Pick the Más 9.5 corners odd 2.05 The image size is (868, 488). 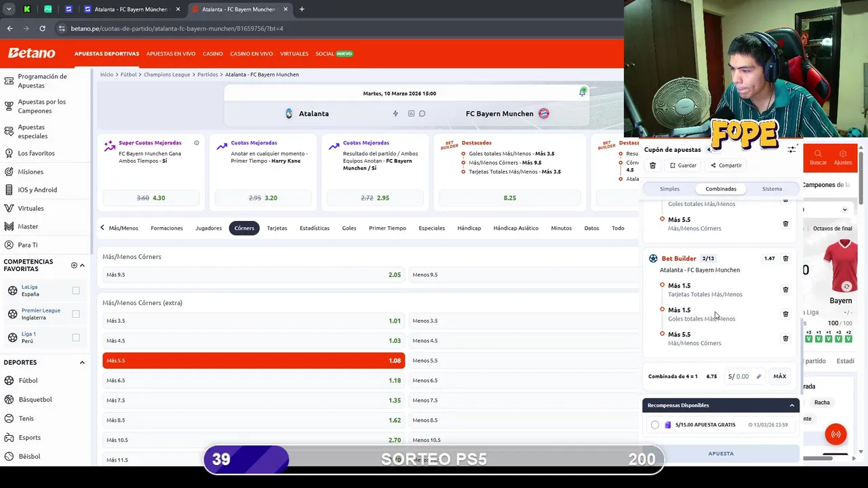[254, 274]
